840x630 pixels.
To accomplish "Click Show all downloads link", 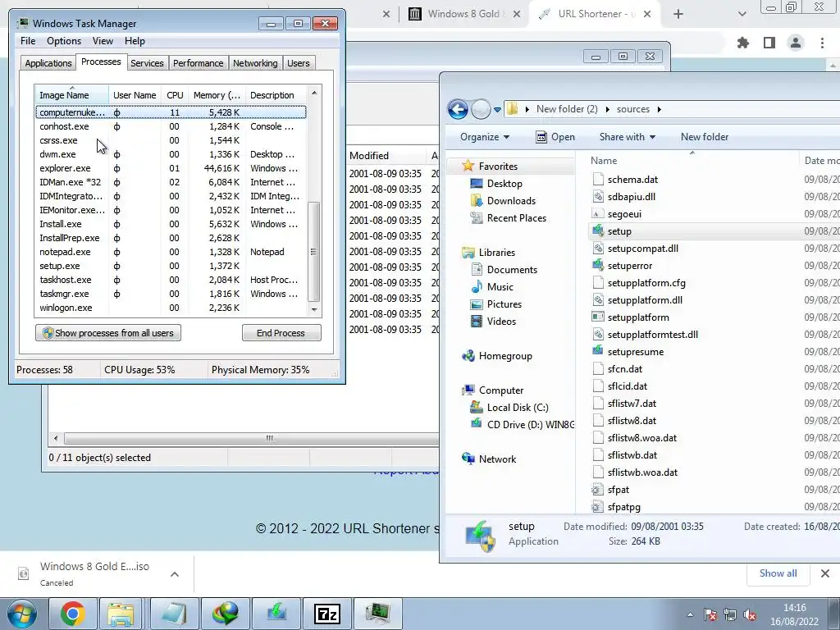I will [x=778, y=573].
